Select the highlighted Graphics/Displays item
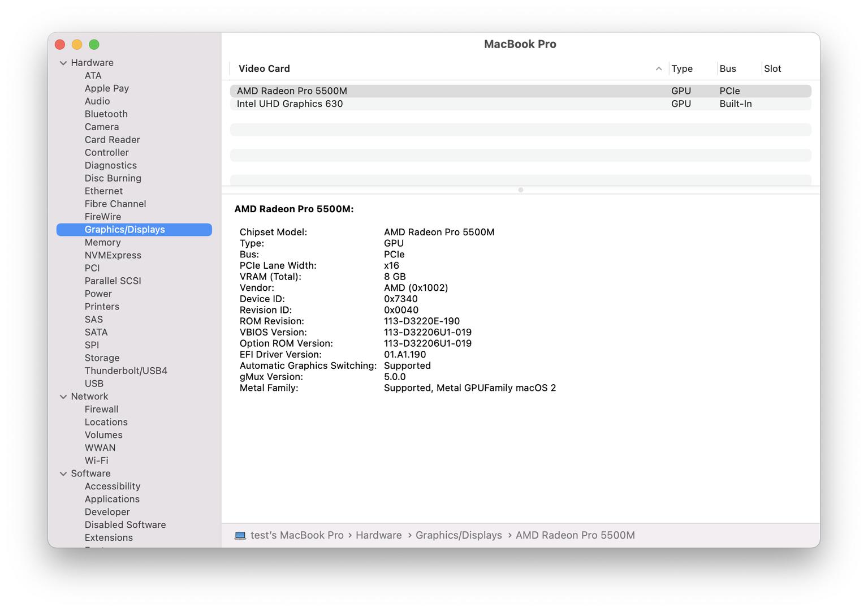 pyautogui.click(x=134, y=230)
